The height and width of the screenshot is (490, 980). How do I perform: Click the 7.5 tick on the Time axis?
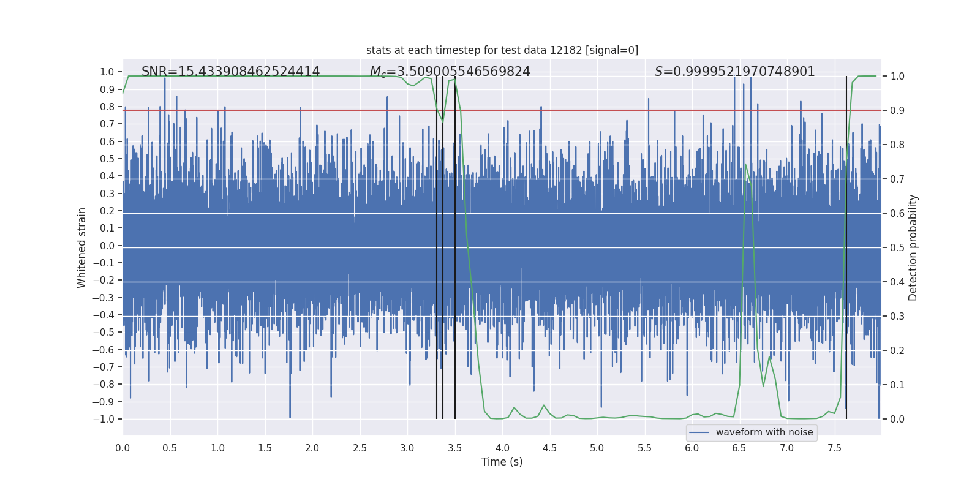[834, 448]
